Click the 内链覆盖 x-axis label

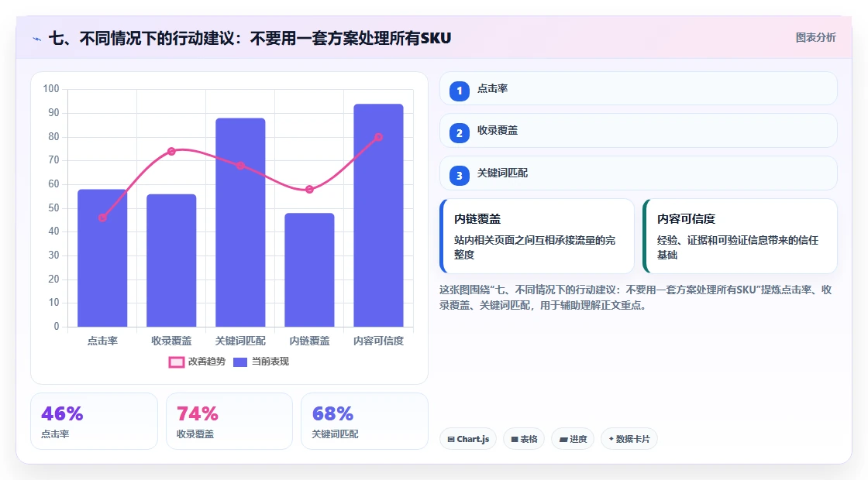point(309,341)
